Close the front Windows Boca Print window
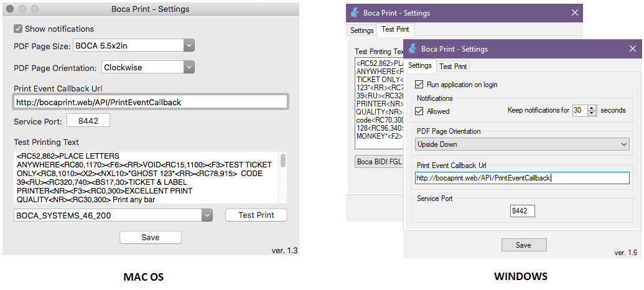This screenshot has height=290, width=644. (x=633, y=49)
